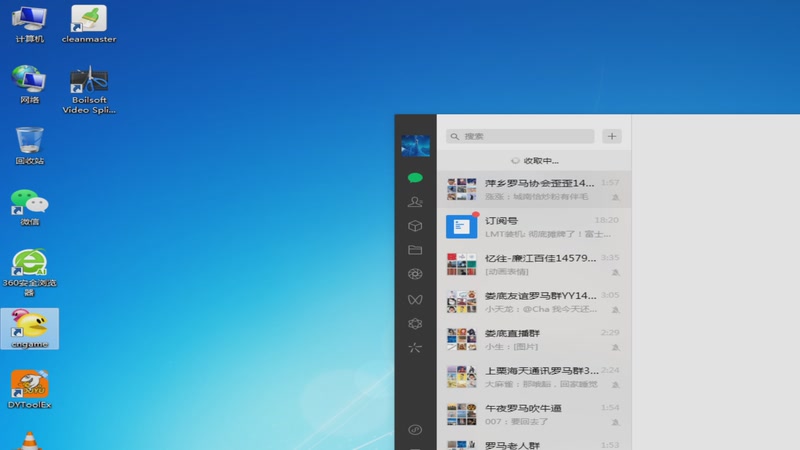Open the Contacts icon in WeChat sidebar

[x=415, y=202]
